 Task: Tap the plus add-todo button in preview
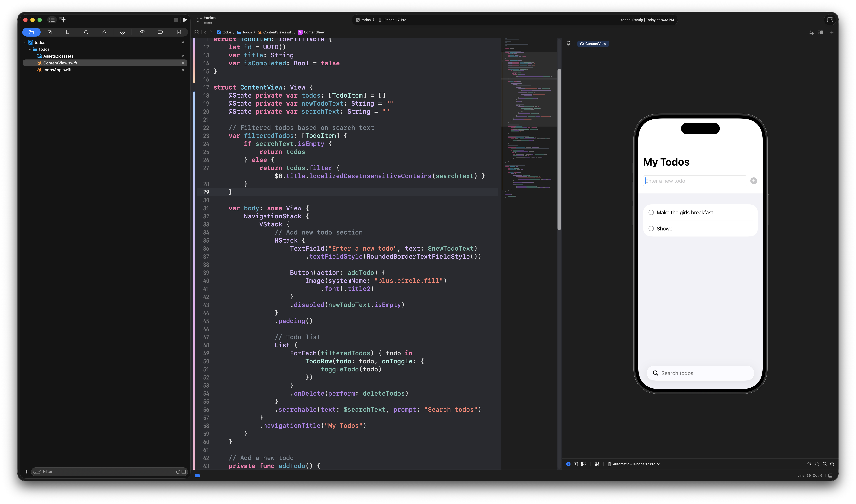point(754,181)
